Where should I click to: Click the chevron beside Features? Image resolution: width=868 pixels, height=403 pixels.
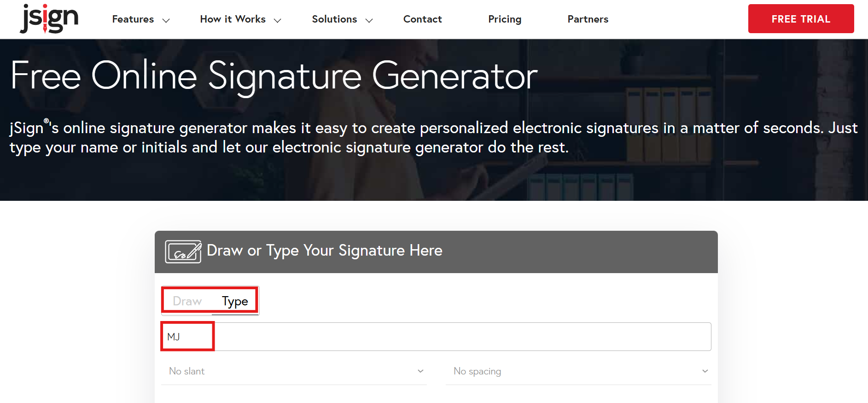166,20
